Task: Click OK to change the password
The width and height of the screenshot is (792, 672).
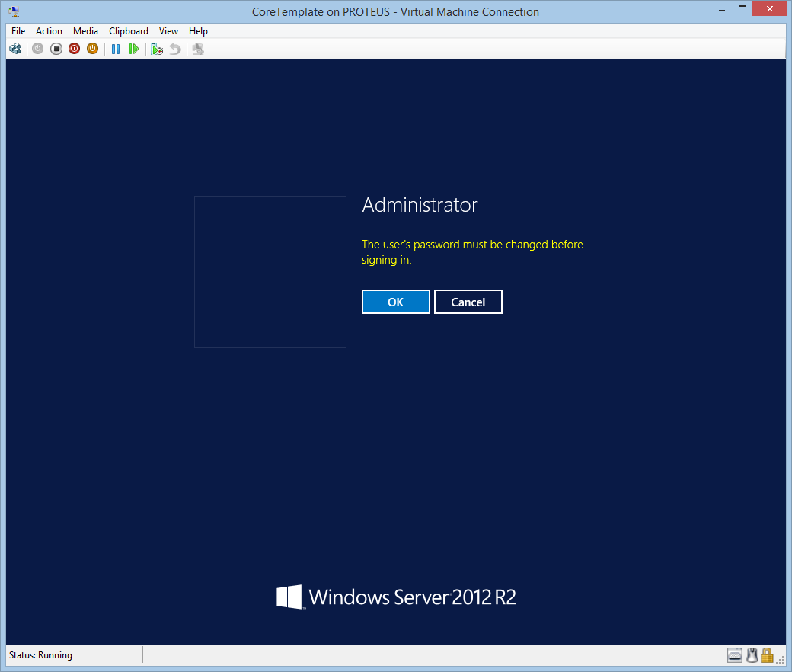Action: coord(395,302)
